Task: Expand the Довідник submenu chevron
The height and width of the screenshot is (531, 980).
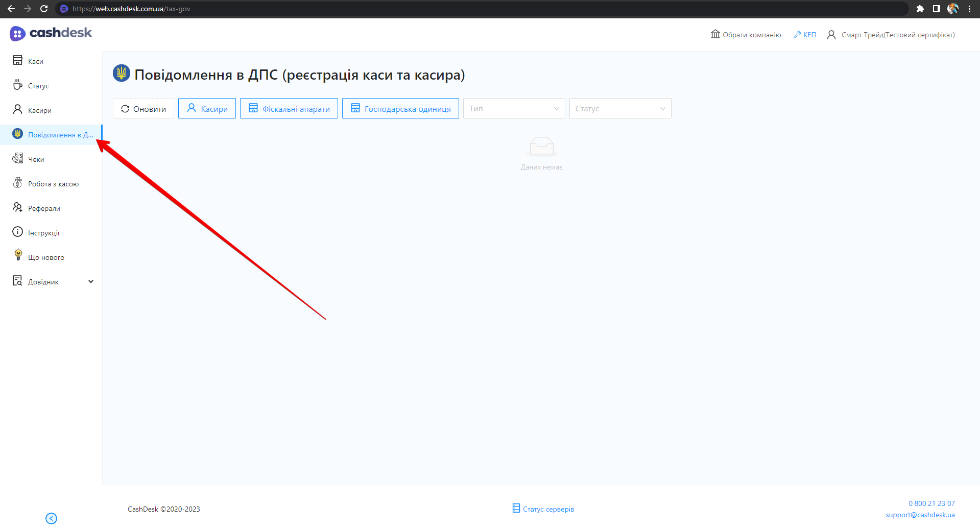Action: 91,282
